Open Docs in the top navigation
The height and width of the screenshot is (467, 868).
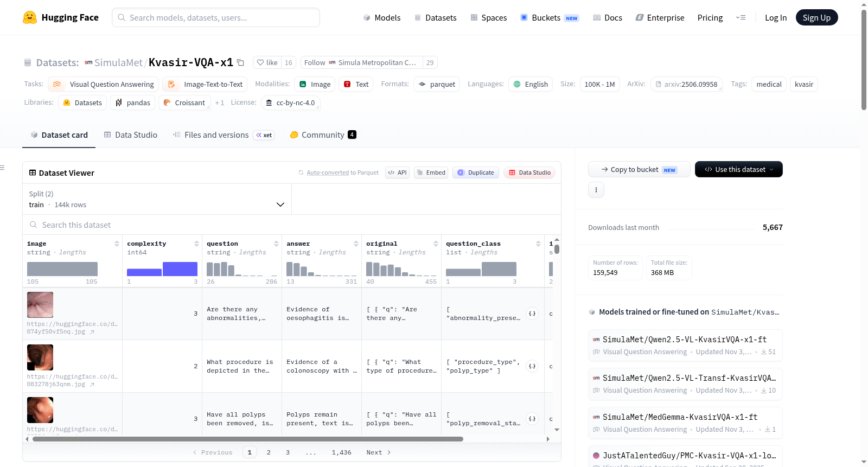tap(607, 17)
